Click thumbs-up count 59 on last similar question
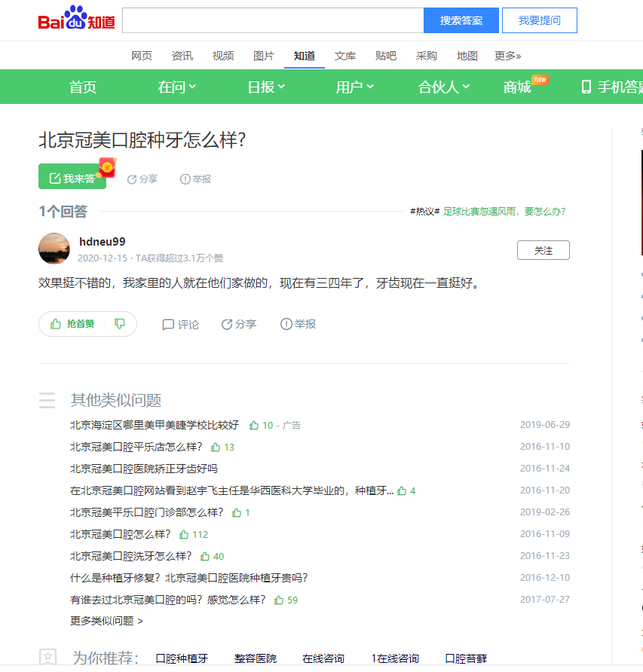643x672 pixels. (x=286, y=600)
